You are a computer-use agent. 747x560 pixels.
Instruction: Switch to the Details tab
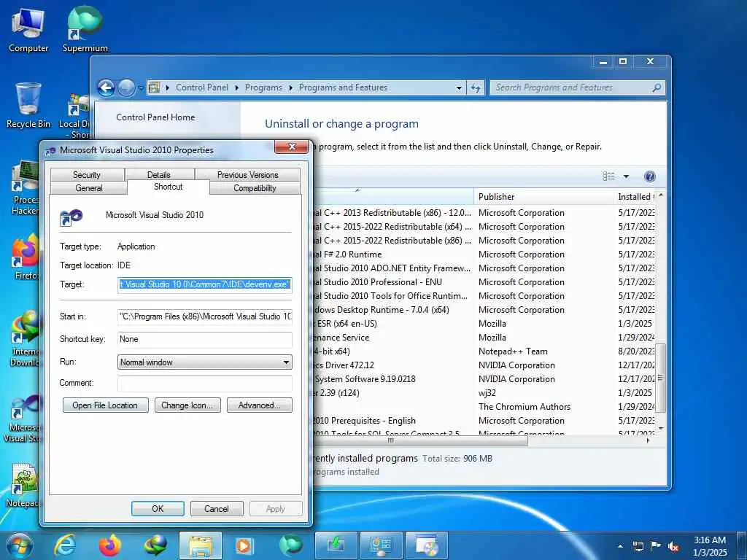point(158,175)
